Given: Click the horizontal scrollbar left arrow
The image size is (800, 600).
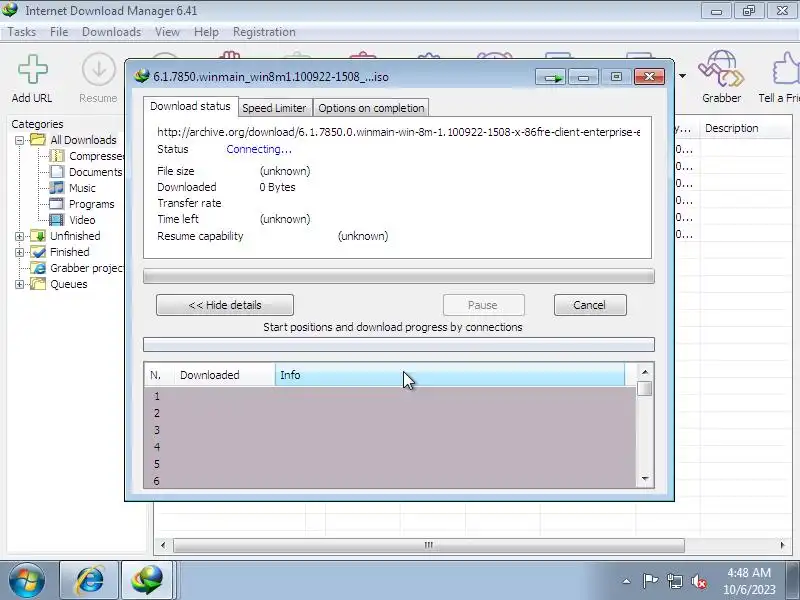Looking at the screenshot, I should pyautogui.click(x=163, y=545).
